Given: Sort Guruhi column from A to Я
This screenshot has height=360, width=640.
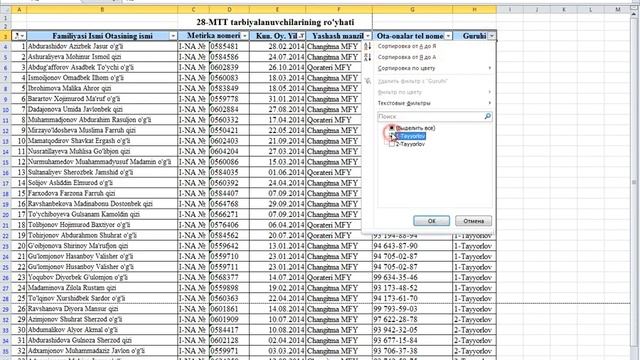Looking at the screenshot, I should point(407,46).
